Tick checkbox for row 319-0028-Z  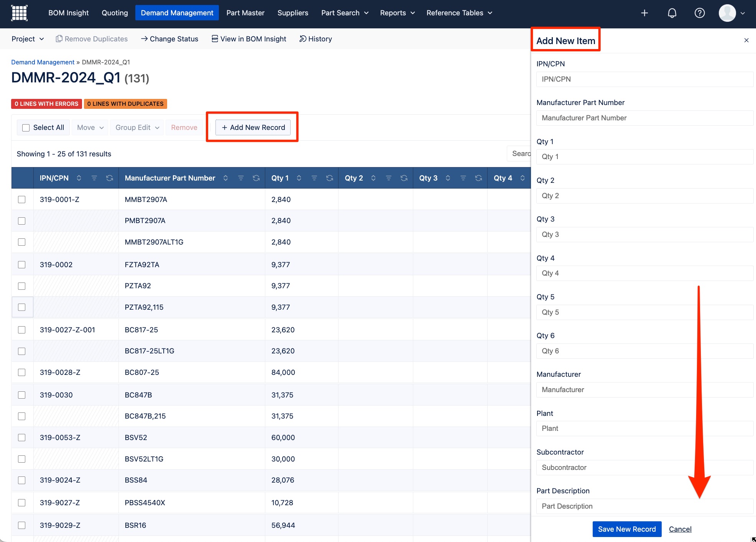[22, 372]
